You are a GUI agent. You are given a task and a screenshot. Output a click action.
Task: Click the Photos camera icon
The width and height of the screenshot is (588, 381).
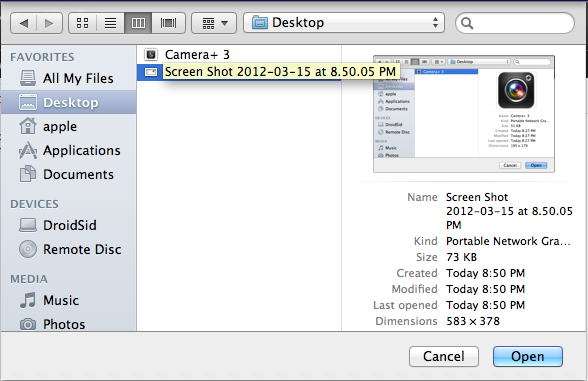pos(28,324)
